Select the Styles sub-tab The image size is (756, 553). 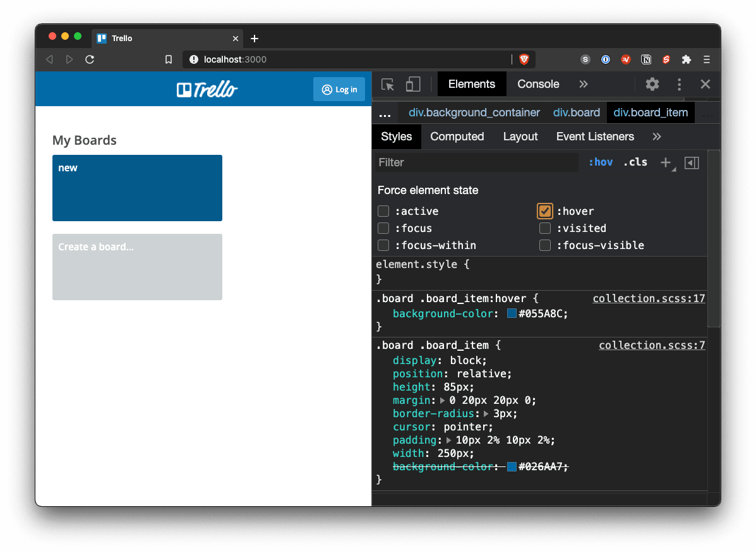coord(397,137)
